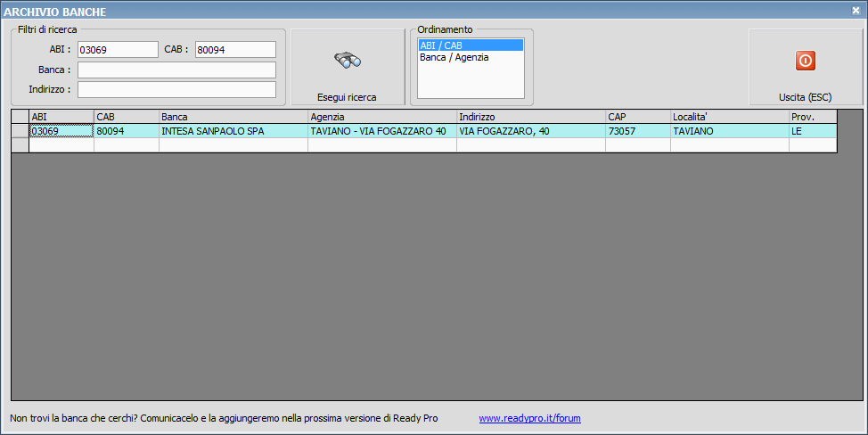Screen dimensions: 868x435
Task: Click the ABI column header
Action: click(61, 117)
